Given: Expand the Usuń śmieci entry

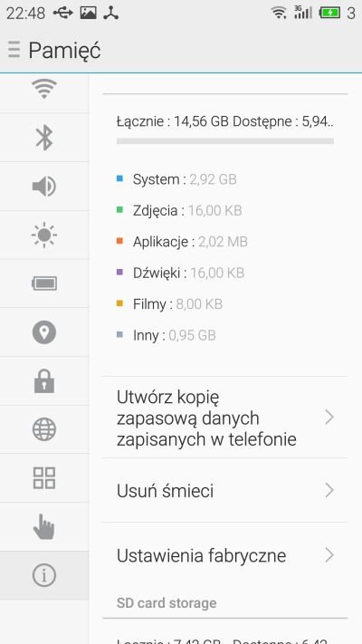Looking at the screenshot, I should (x=224, y=490).
